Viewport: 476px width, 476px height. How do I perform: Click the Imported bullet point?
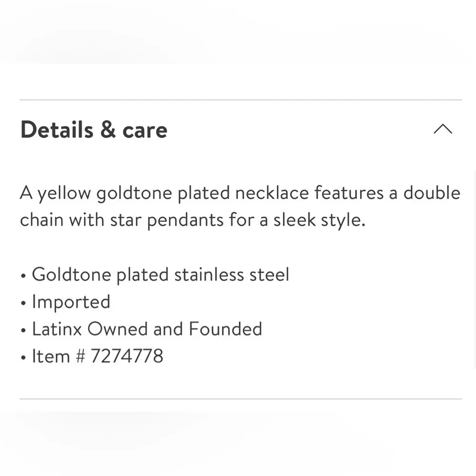pyautogui.click(x=71, y=302)
